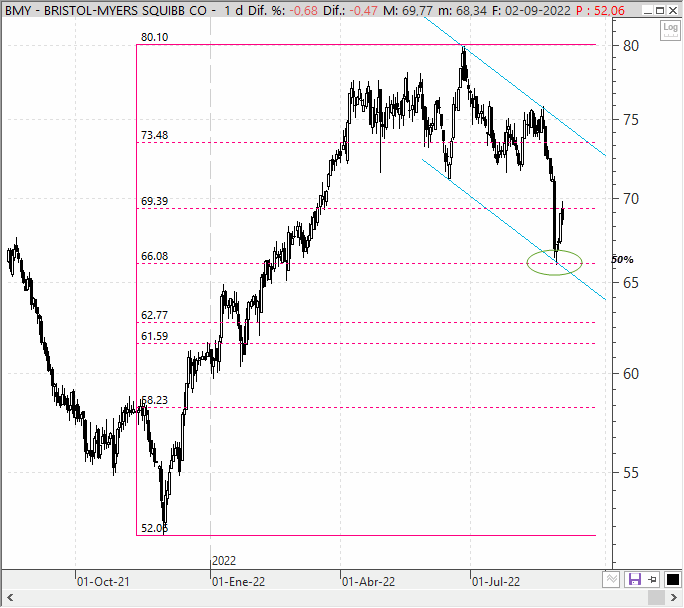Select the 80.10 Fibonacci level label

pyautogui.click(x=154, y=38)
